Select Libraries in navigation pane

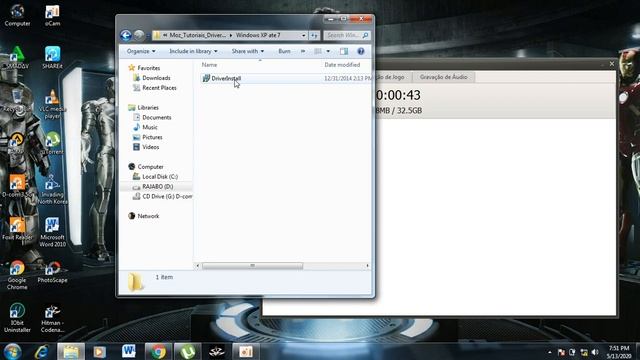tap(148, 108)
